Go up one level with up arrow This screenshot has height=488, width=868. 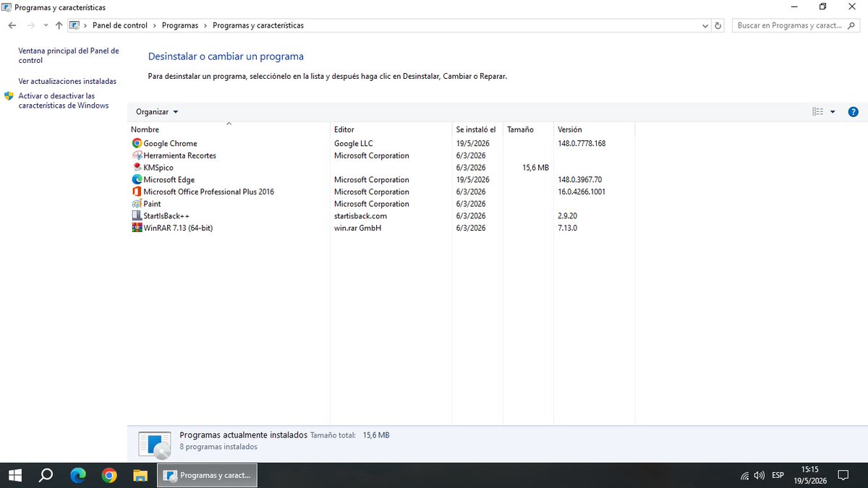pyautogui.click(x=59, y=25)
